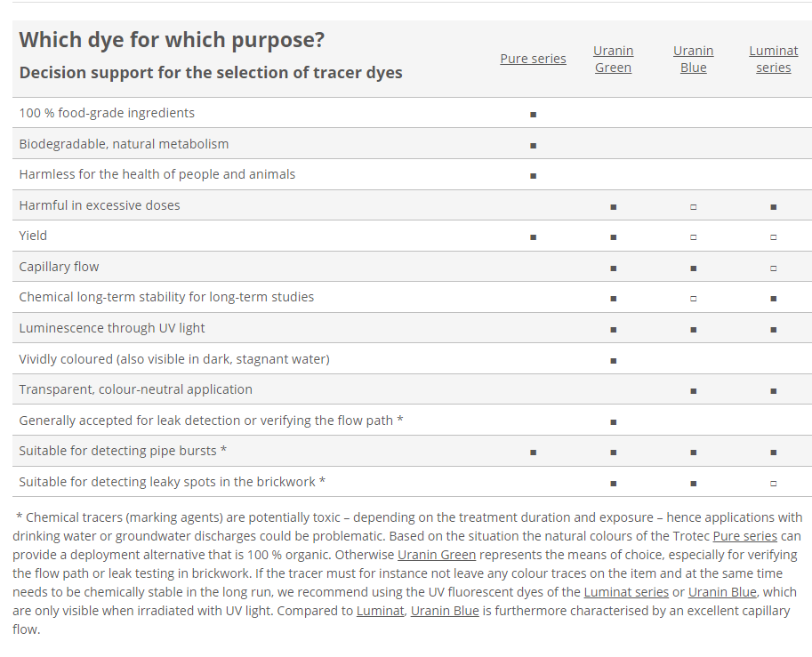Open the Uranin Green column header link
The height and width of the screenshot is (657, 812).
pyautogui.click(x=613, y=59)
